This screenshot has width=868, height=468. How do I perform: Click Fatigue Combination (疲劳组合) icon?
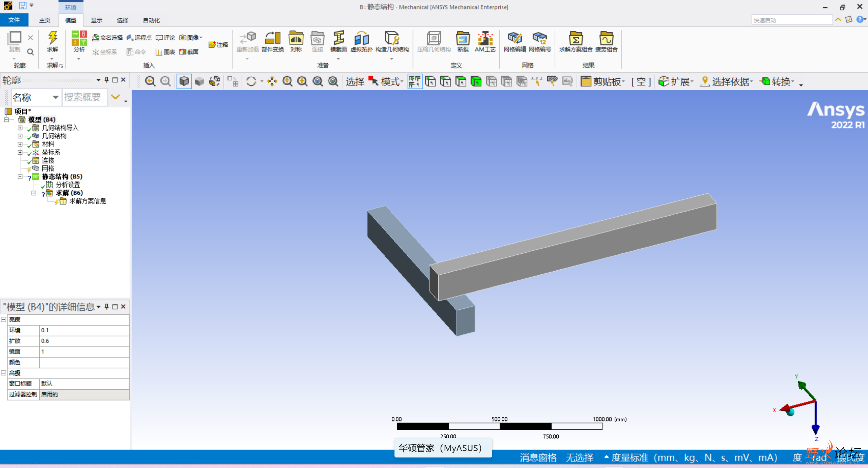[x=606, y=42]
